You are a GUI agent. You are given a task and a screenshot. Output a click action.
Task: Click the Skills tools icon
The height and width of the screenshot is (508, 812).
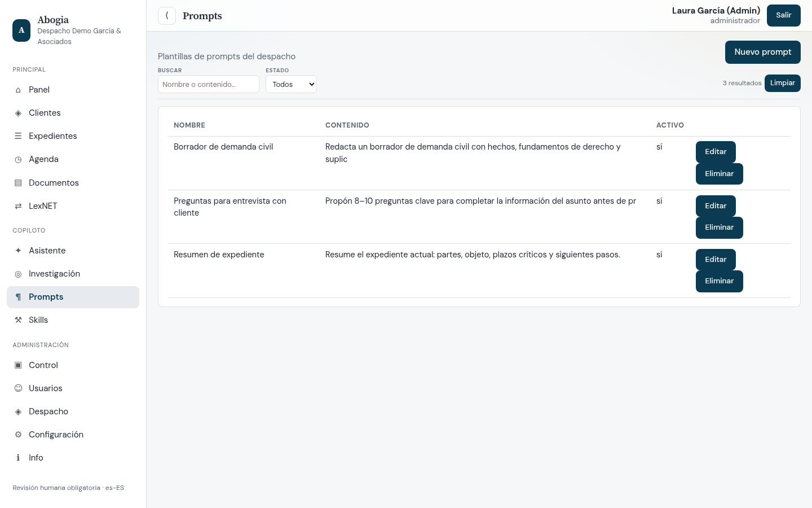point(18,320)
